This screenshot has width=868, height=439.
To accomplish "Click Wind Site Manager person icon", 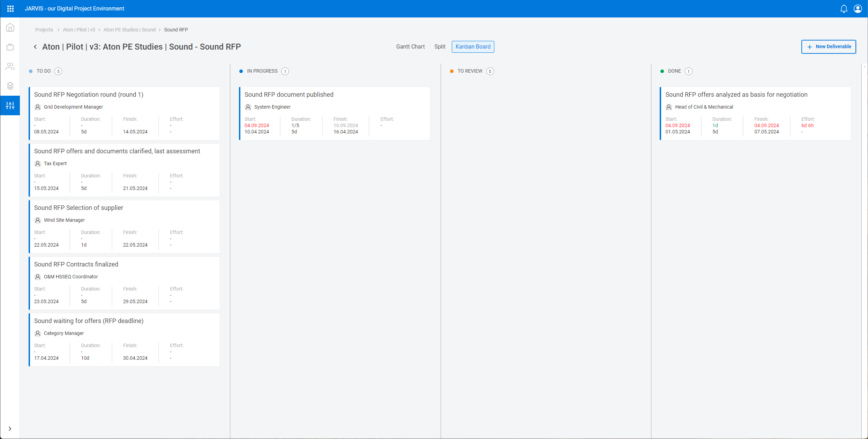I will 38,220.
